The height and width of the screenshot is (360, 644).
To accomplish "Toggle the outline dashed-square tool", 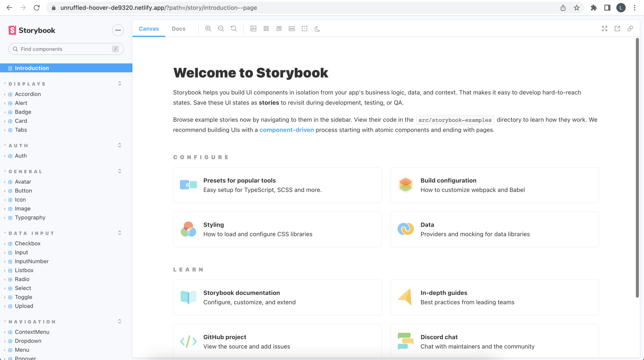I will tap(304, 29).
